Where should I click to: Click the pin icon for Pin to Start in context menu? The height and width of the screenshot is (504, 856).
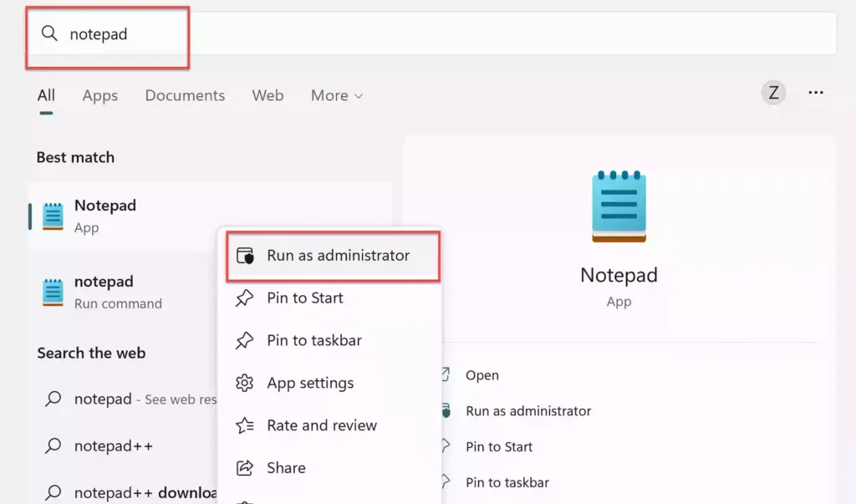(245, 298)
